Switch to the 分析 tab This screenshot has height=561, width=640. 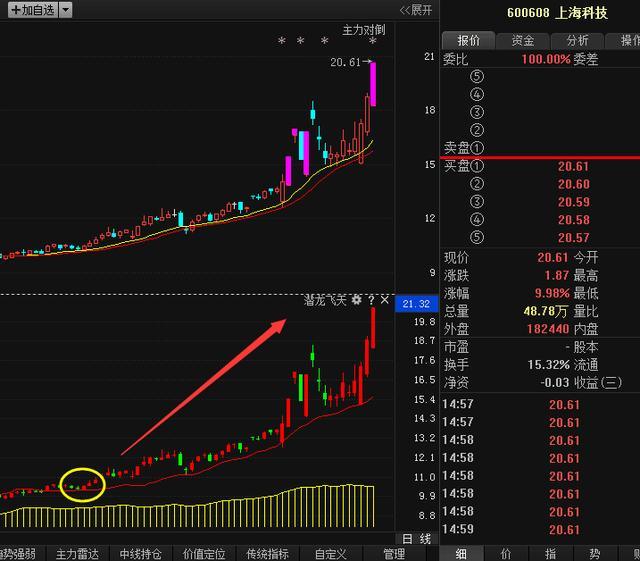click(x=578, y=40)
